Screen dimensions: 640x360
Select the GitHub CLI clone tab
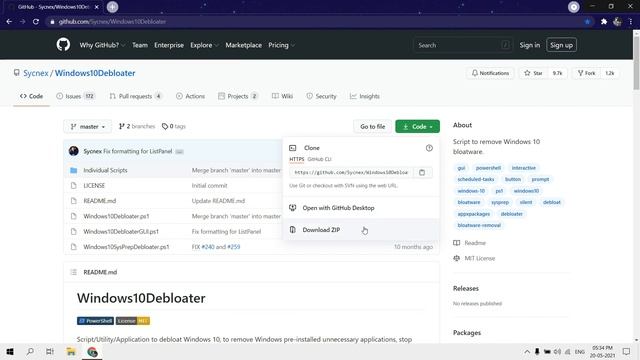[x=320, y=159]
